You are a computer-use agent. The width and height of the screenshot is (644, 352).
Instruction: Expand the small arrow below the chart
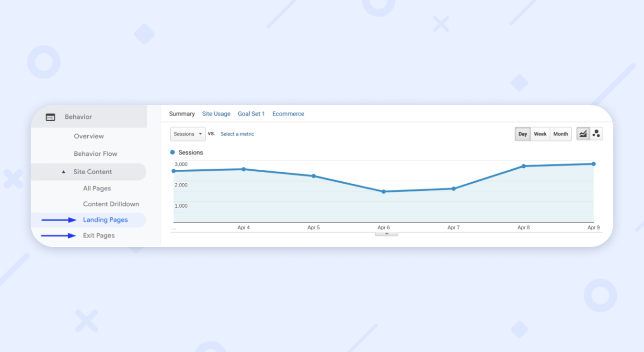tap(386, 233)
